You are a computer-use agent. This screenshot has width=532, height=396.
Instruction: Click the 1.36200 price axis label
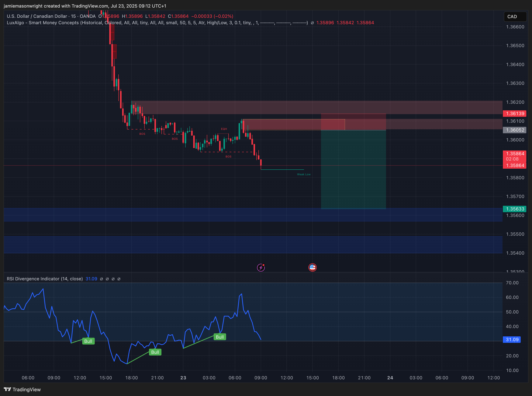pyautogui.click(x=515, y=102)
